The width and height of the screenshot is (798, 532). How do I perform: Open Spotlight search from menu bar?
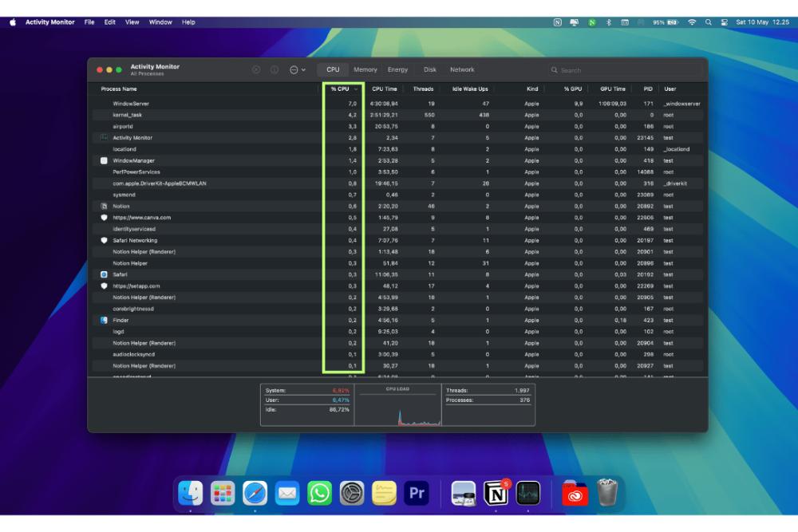(x=708, y=22)
